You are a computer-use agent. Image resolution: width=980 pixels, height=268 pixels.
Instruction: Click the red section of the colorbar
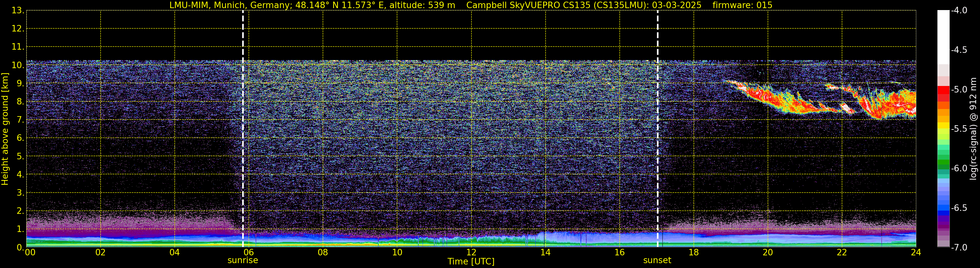(x=943, y=93)
